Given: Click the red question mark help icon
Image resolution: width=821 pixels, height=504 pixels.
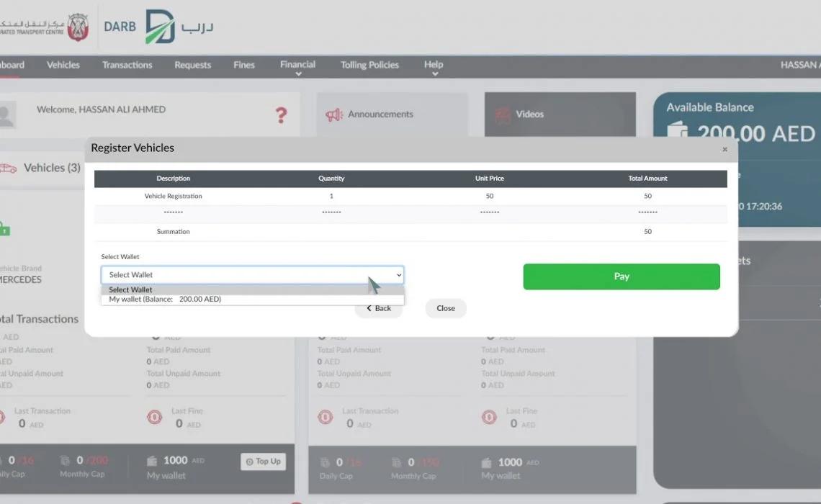Looking at the screenshot, I should pyautogui.click(x=281, y=114).
